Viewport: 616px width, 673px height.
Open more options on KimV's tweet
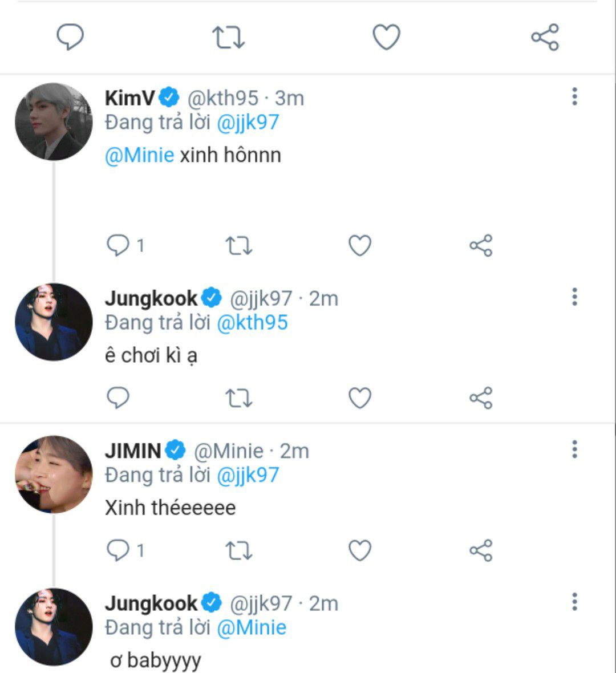pos(574,96)
